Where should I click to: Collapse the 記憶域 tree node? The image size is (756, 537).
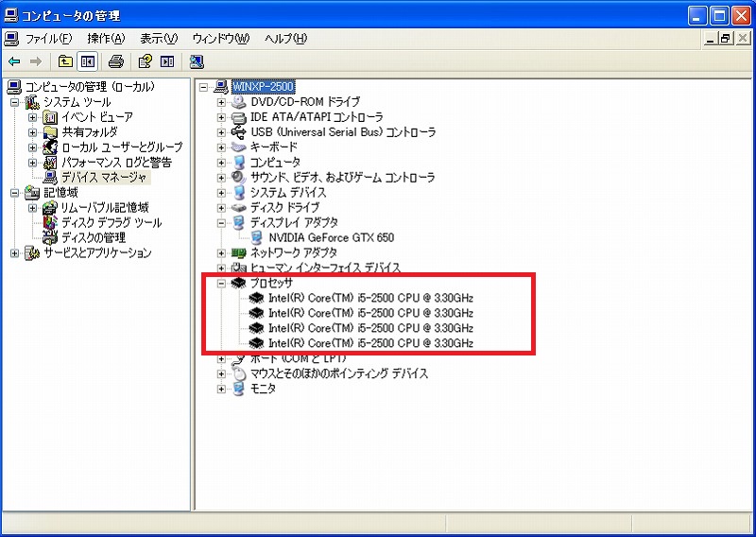(x=14, y=193)
